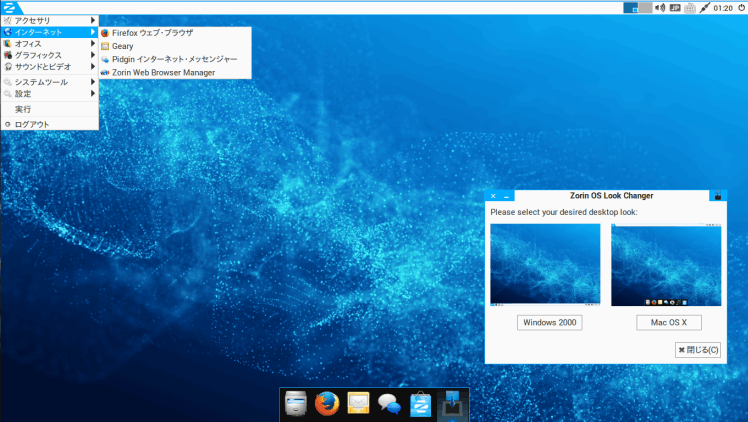
Task: Start Pidgin インターネット・メッセンジャー
Action: tap(175, 59)
